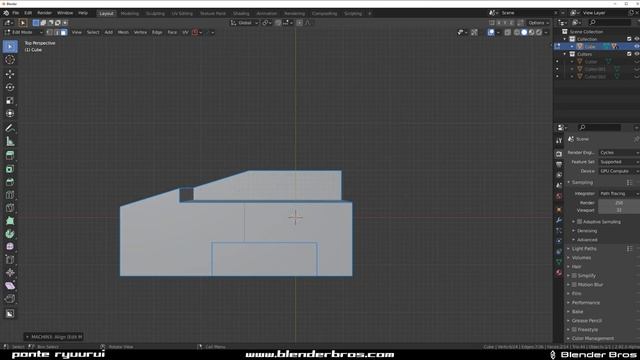Switch to the Modeling workspace tab

[130, 13]
